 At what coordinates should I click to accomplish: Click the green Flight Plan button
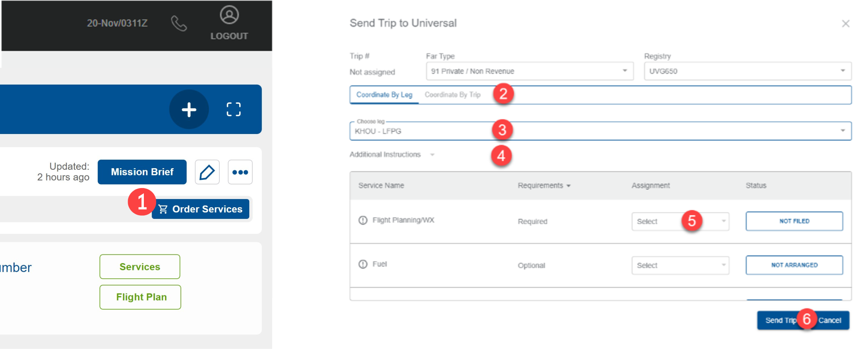(x=141, y=297)
